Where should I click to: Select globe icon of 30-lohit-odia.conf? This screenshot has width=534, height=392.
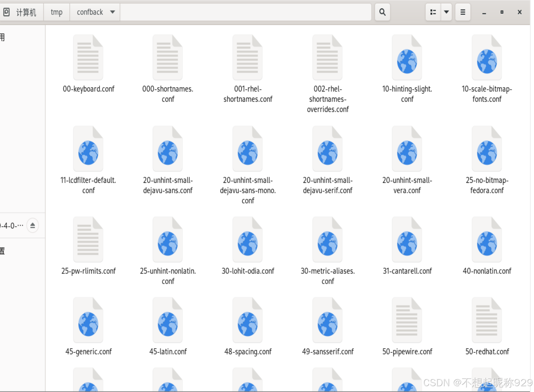coord(248,239)
